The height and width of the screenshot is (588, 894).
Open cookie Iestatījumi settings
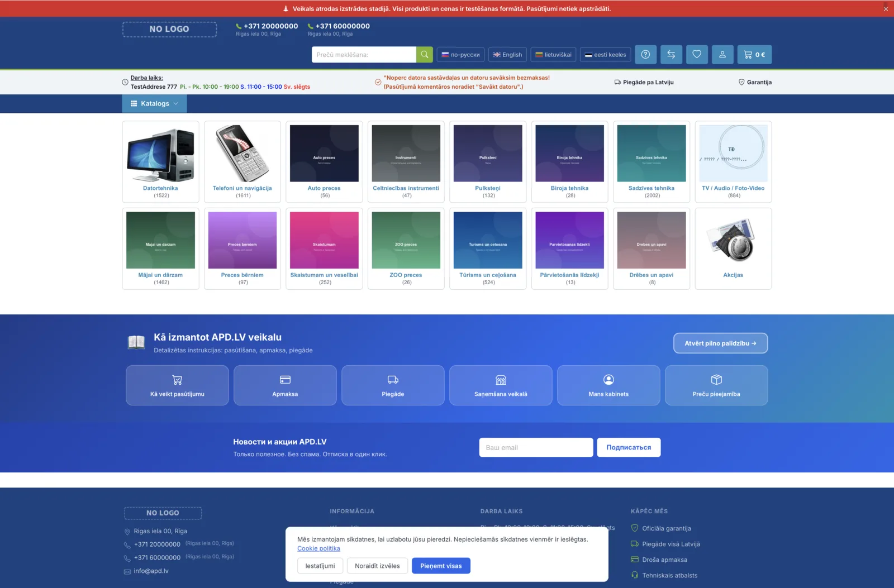pyautogui.click(x=320, y=566)
